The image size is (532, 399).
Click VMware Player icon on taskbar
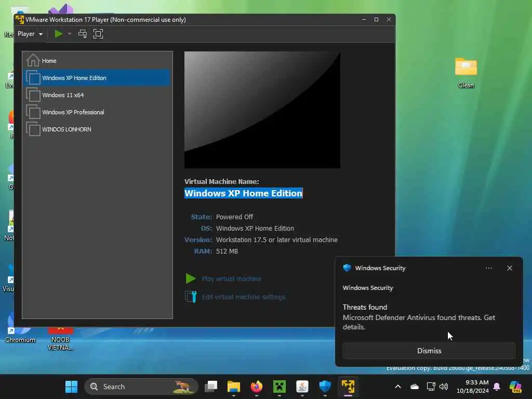point(348,387)
